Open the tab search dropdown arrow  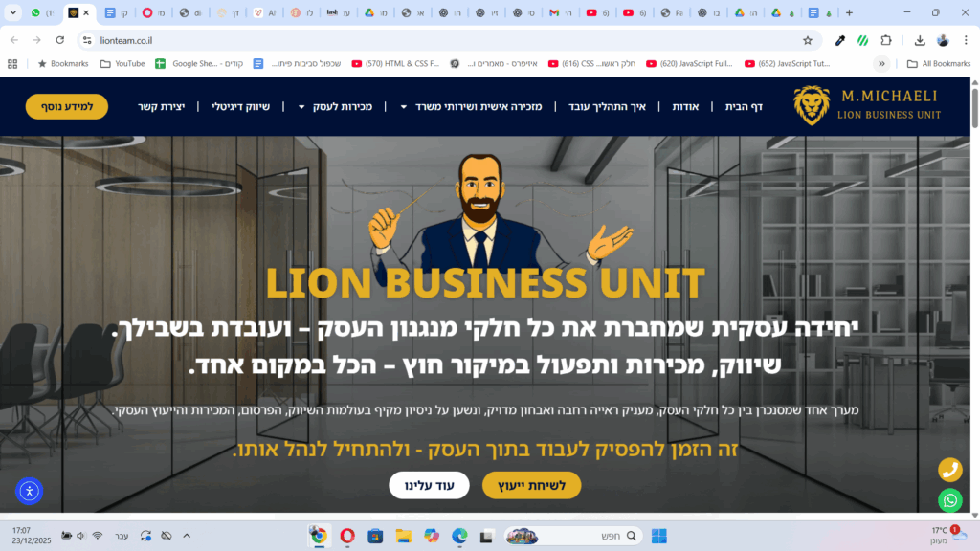click(x=13, y=12)
